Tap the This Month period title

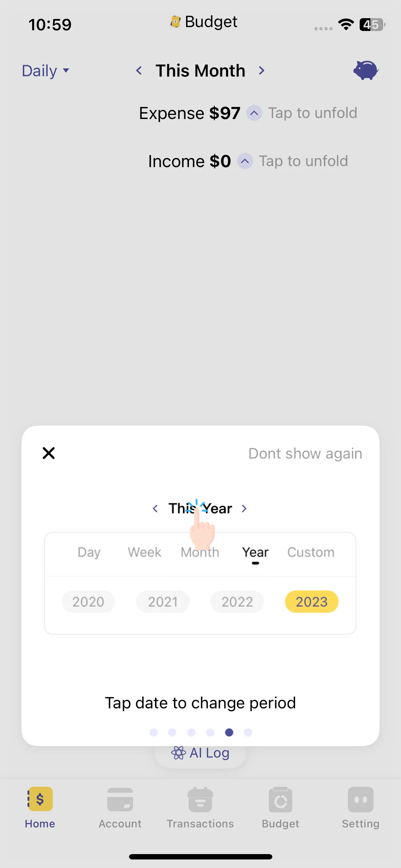point(200,71)
